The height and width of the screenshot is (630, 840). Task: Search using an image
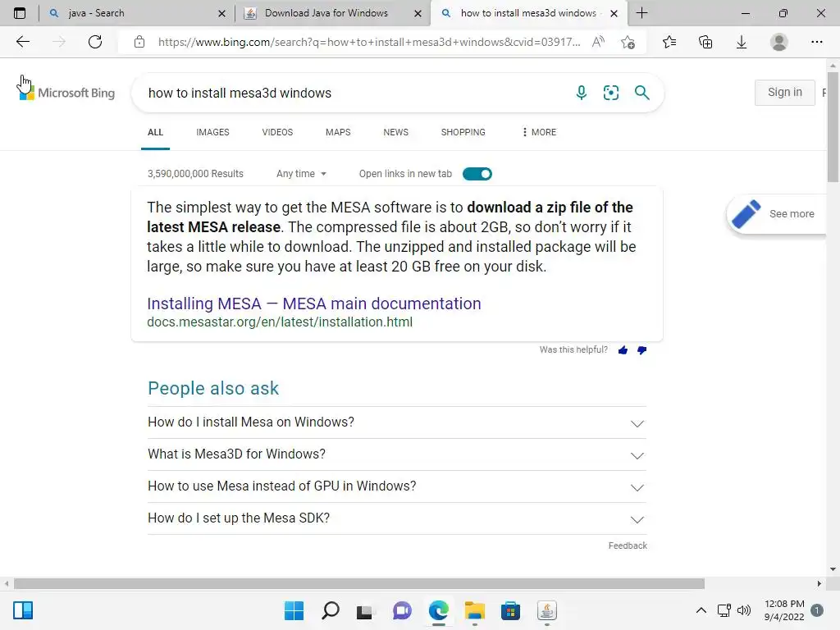click(610, 93)
